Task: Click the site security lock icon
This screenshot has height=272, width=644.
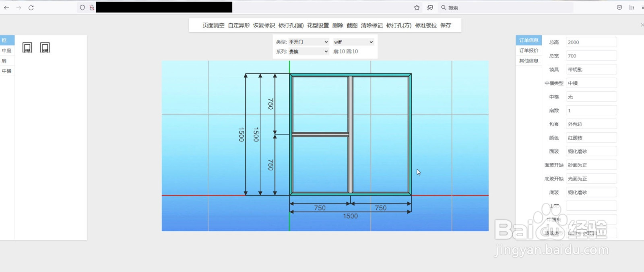Action: click(x=92, y=8)
